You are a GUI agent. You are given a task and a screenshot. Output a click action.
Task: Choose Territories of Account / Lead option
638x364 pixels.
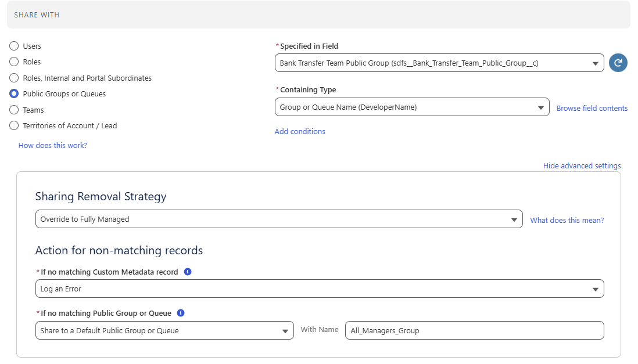click(14, 125)
